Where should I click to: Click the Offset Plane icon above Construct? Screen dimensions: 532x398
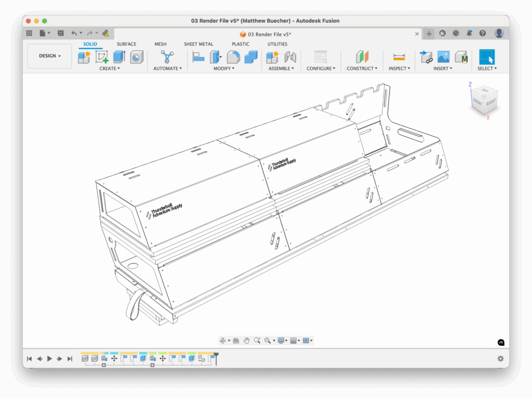coord(362,57)
